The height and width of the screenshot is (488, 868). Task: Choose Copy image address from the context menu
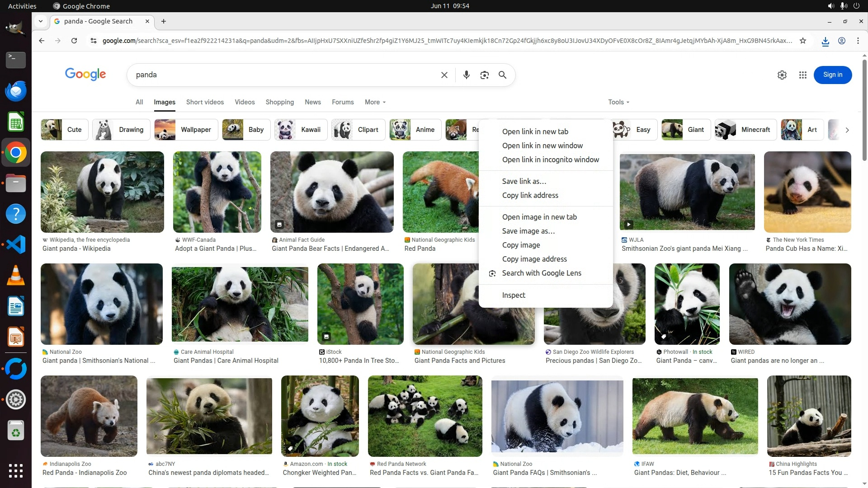(x=534, y=259)
